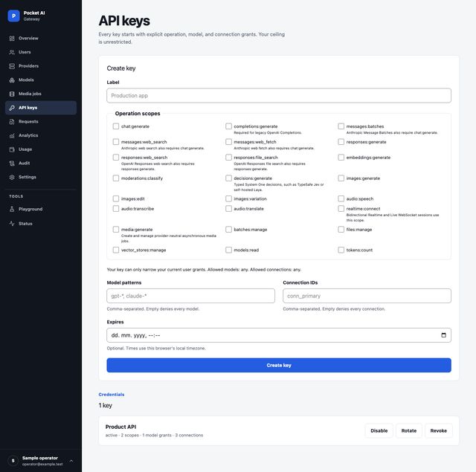Navigate to Models
The height and width of the screenshot is (472, 476).
pos(41,80)
